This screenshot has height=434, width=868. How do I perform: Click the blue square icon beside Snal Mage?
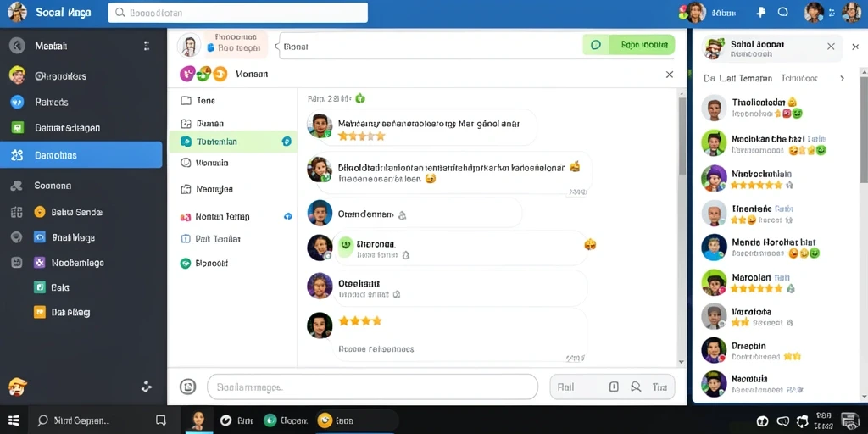pos(39,237)
